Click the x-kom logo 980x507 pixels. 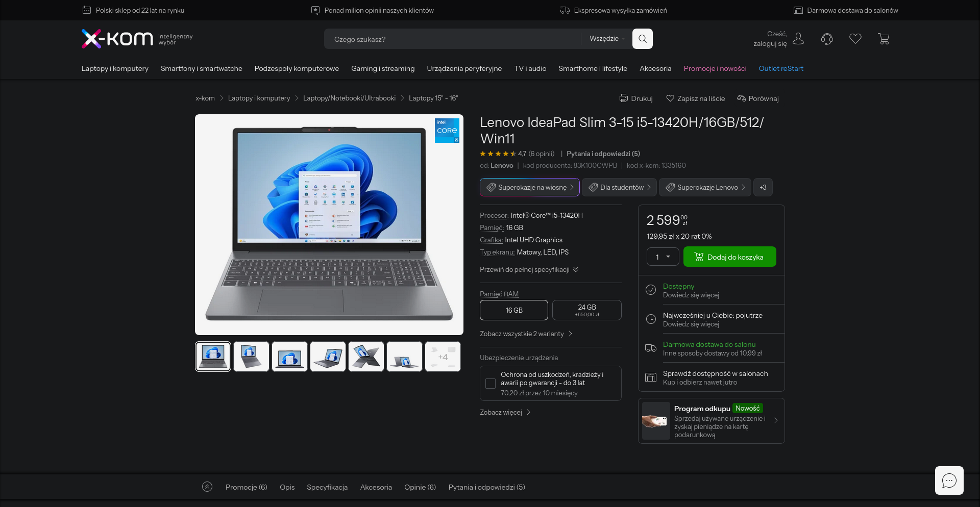pyautogui.click(x=117, y=39)
